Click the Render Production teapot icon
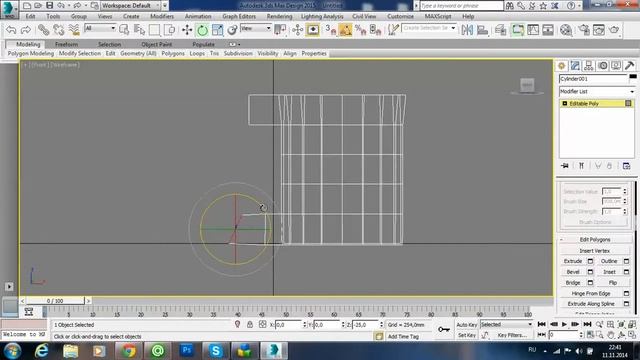Image resolution: width=640 pixels, height=360 pixels. click(614, 30)
